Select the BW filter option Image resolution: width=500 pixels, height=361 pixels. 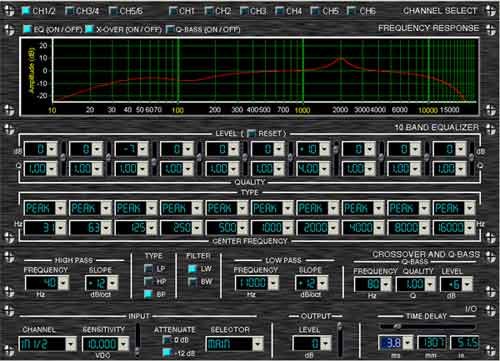click(x=192, y=282)
